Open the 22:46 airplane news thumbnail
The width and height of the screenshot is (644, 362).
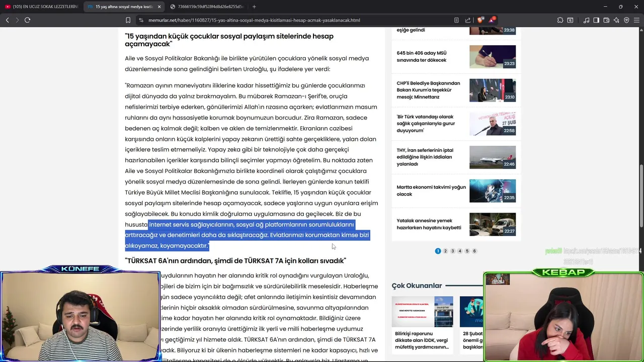[493, 157]
